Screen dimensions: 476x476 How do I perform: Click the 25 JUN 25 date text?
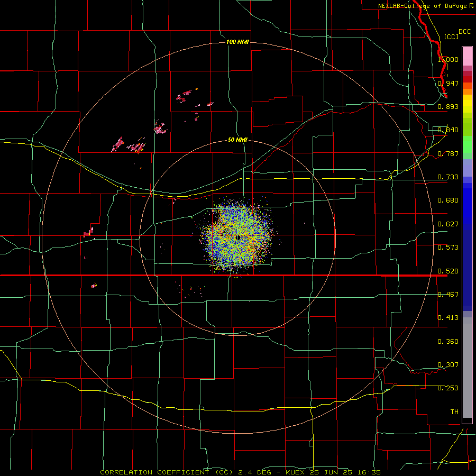pos(331,472)
